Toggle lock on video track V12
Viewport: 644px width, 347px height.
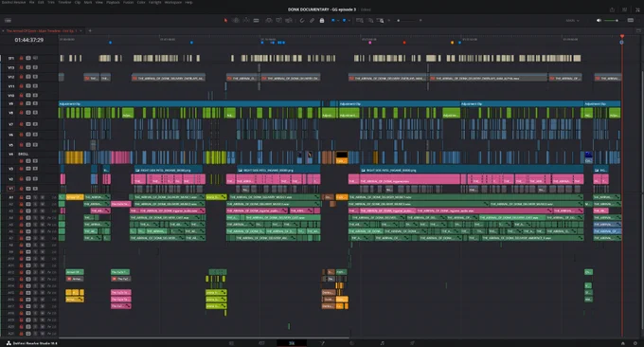point(22,77)
